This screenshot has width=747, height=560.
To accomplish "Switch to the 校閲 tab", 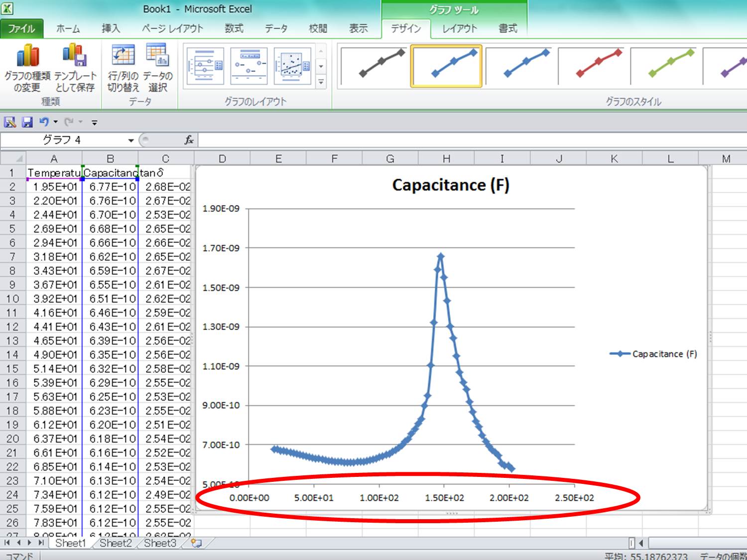I will pos(318,28).
